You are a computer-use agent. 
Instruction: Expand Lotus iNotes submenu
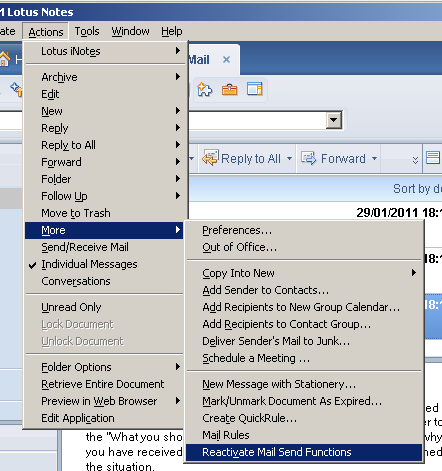click(x=104, y=51)
